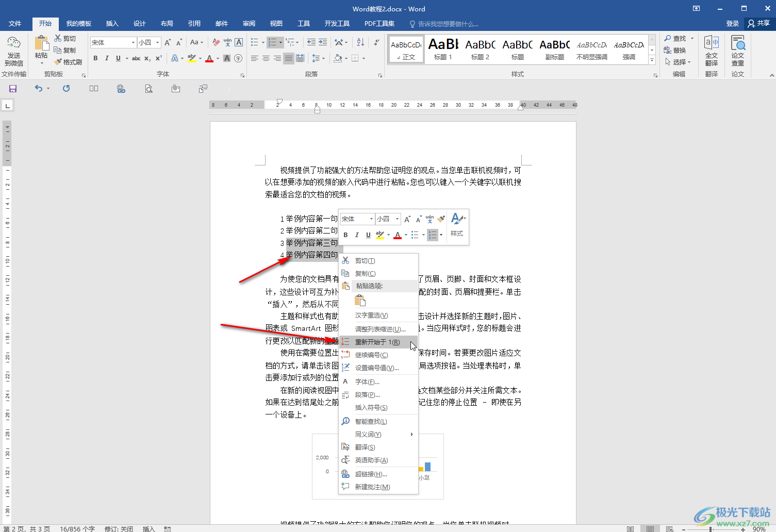Toggle Subscript formatting
The height and width of the screenshot is (532, 776).
coord(147,58)
